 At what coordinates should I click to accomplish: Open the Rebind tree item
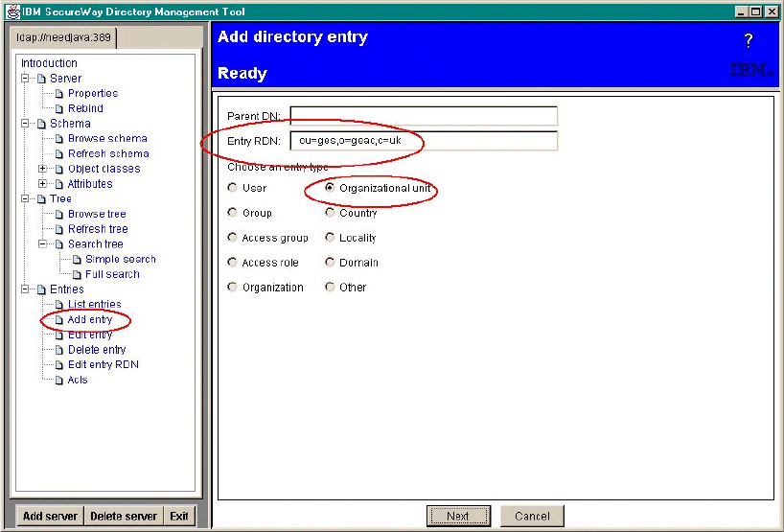tap(85, 108)
